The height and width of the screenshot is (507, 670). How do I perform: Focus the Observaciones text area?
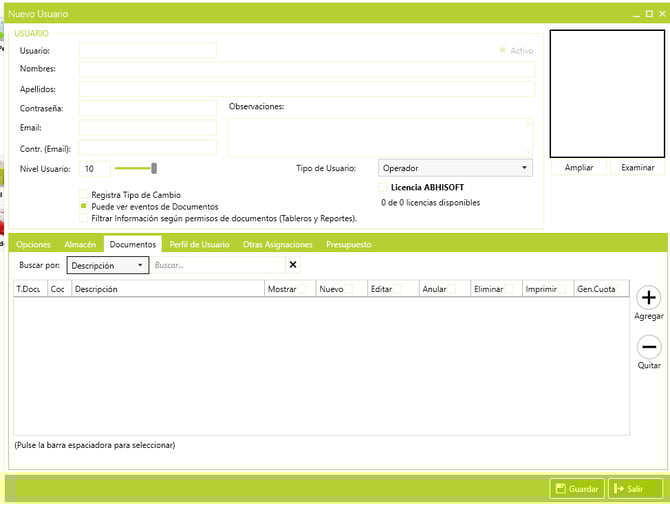380,137
